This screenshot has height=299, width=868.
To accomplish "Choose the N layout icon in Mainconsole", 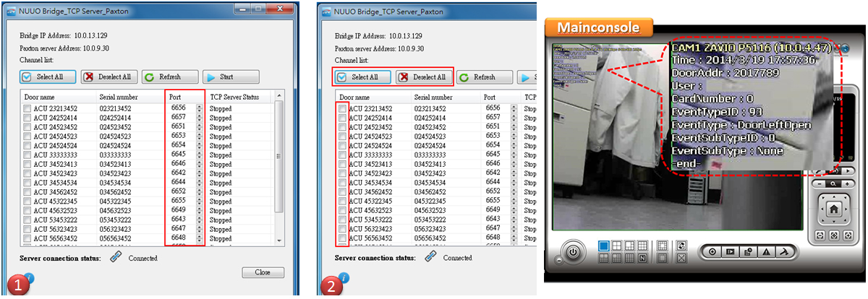I will click(641, 257).
